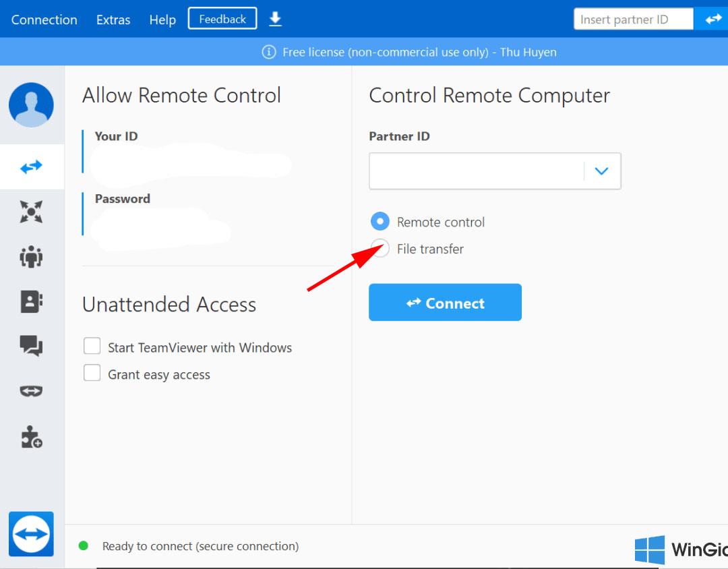The image size is (728, 569).
Task: Click the Feedback button
Action: (222, 18)
